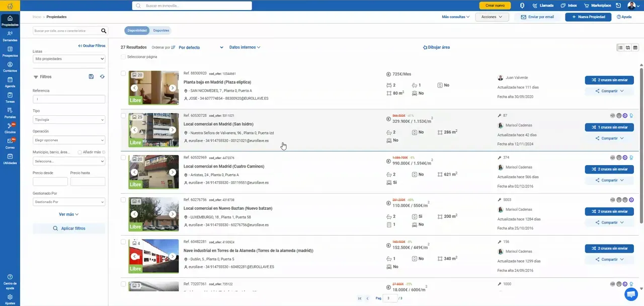This screenshot has height=306, width=644.
Task: Tick the Seleccionar página checkbox
Action: [x=123, y=57]
